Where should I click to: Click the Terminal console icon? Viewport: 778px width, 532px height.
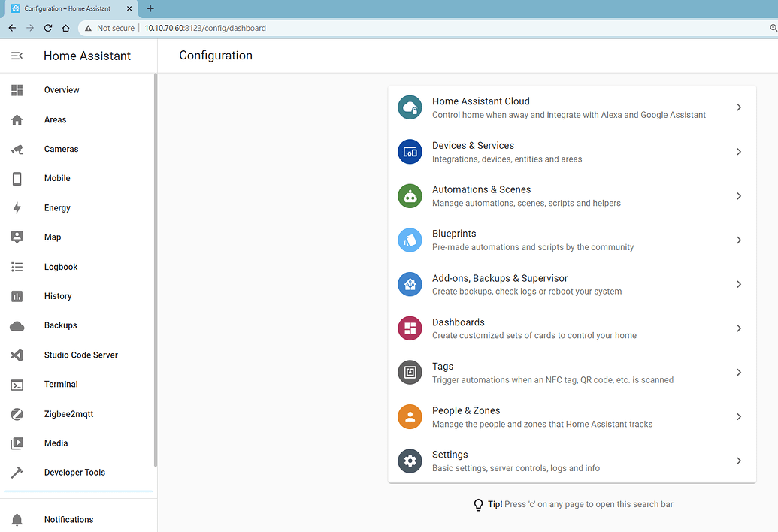tap(17, 385)
